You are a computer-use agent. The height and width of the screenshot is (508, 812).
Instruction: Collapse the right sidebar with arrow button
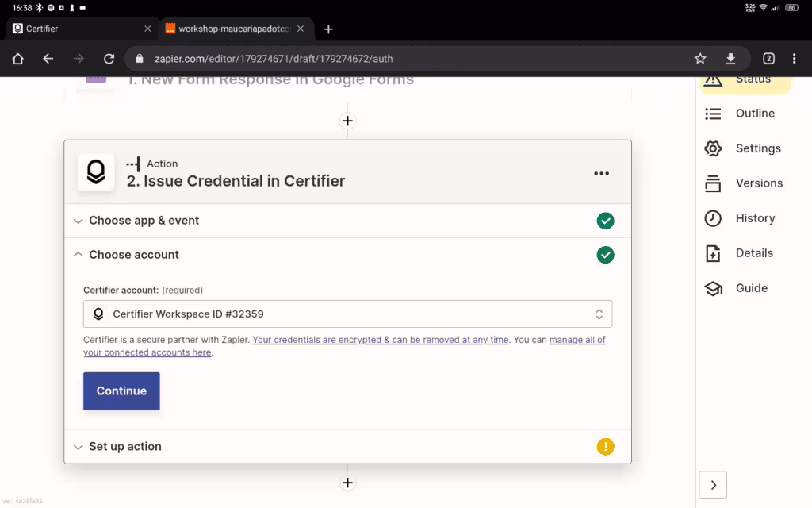pyautogui.click(x=713, y=485)
